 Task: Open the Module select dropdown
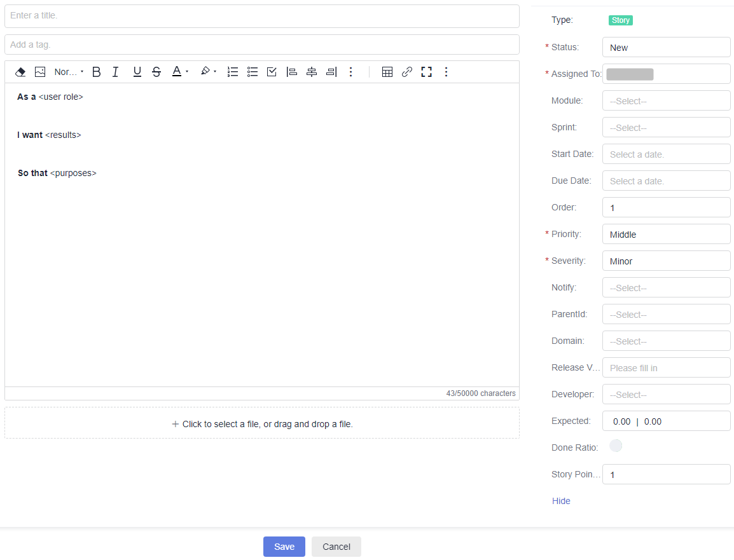(666, 100)
